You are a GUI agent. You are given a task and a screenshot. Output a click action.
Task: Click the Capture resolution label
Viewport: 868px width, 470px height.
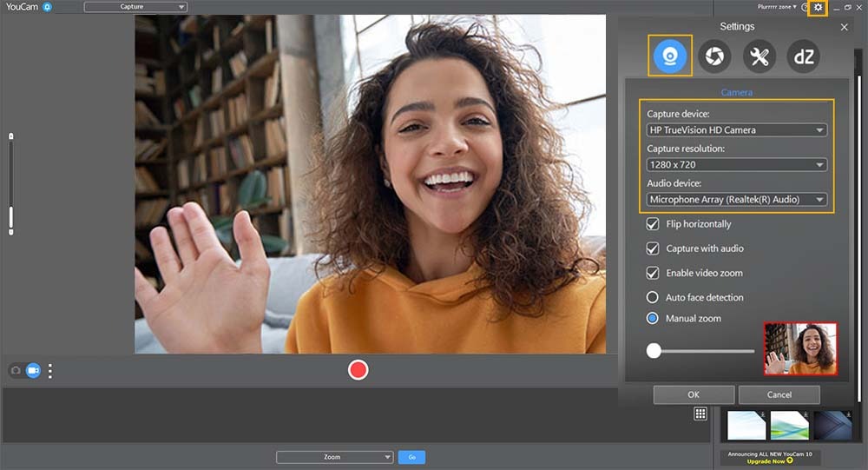(686, 149)
